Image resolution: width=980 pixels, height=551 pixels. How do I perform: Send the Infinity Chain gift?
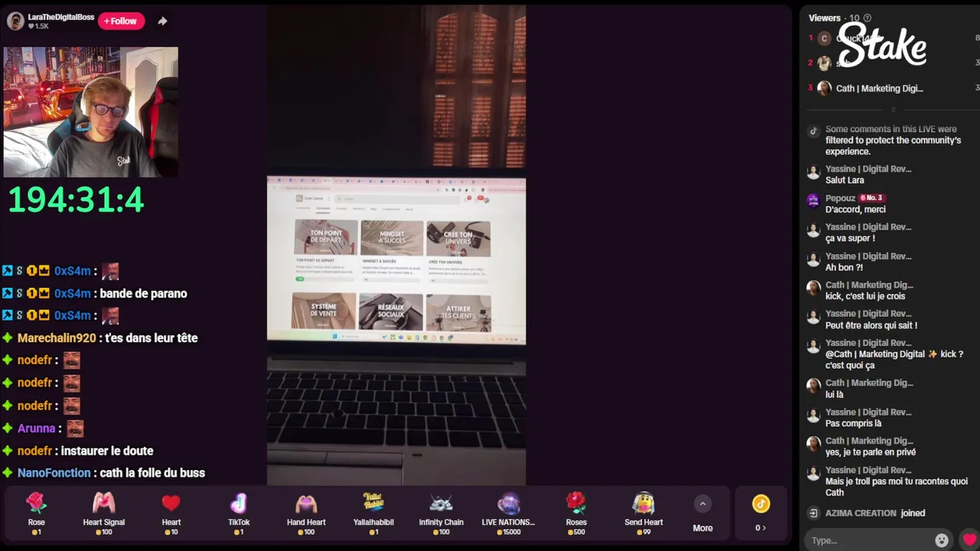[x=441, y=514]
